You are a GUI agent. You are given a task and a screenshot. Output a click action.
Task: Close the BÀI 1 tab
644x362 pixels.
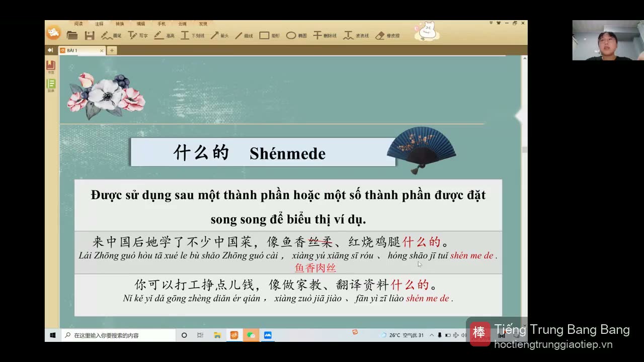pos(102,50)
